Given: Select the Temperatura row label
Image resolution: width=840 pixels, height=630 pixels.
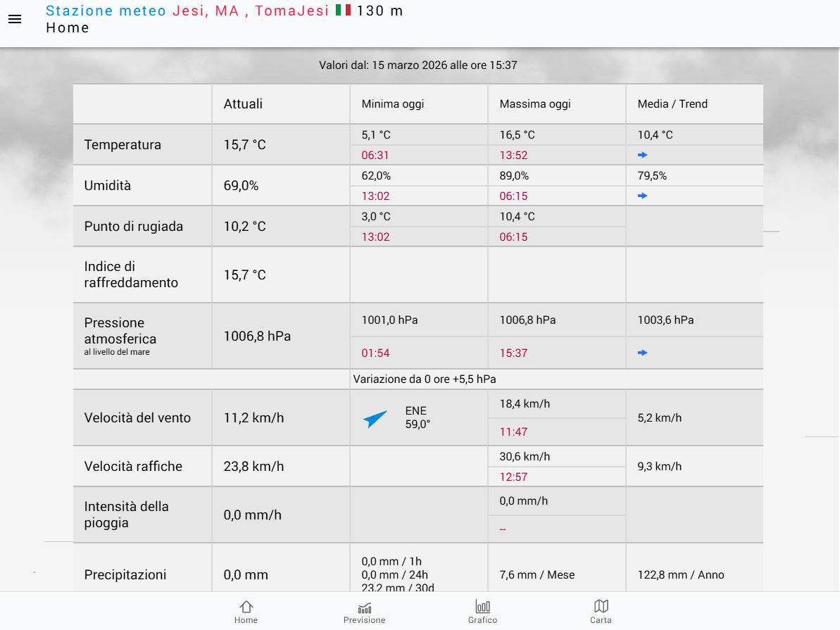Looking at the screenshot, I should coord(123,145).
